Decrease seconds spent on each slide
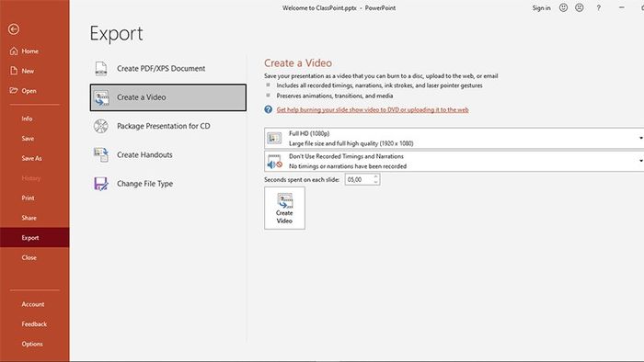 coord(375,182)
